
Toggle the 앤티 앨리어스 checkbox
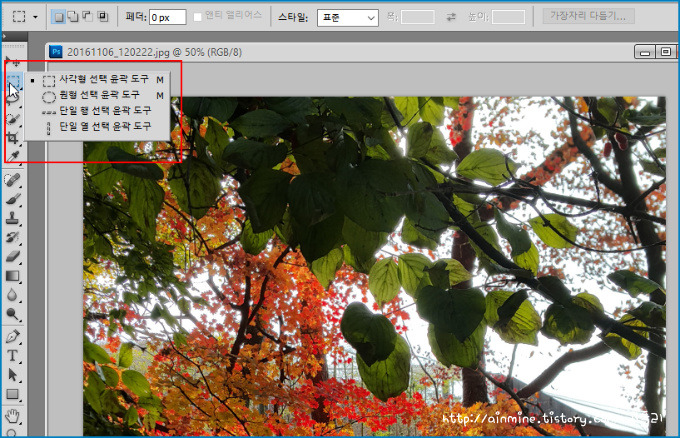(197, 17)
